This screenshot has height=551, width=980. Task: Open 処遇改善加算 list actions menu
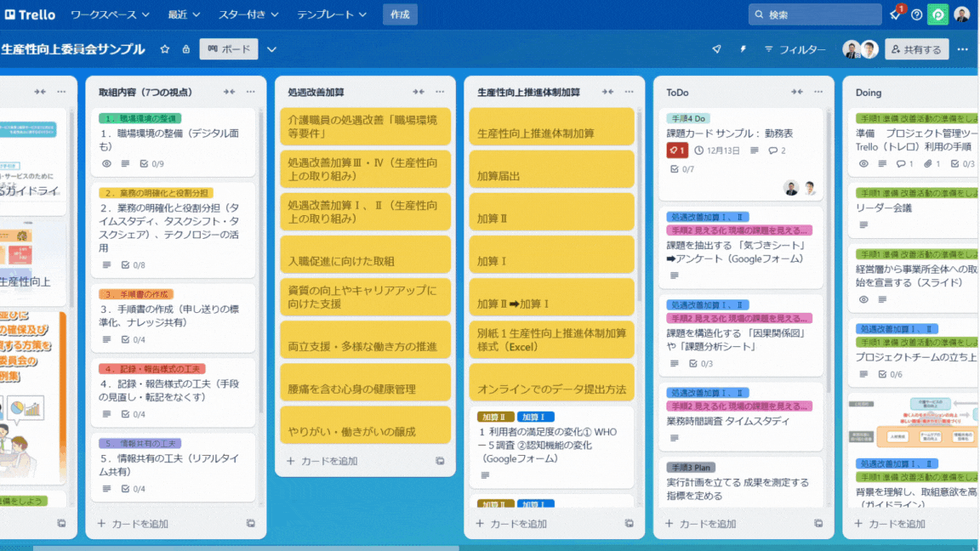(440, 92)
